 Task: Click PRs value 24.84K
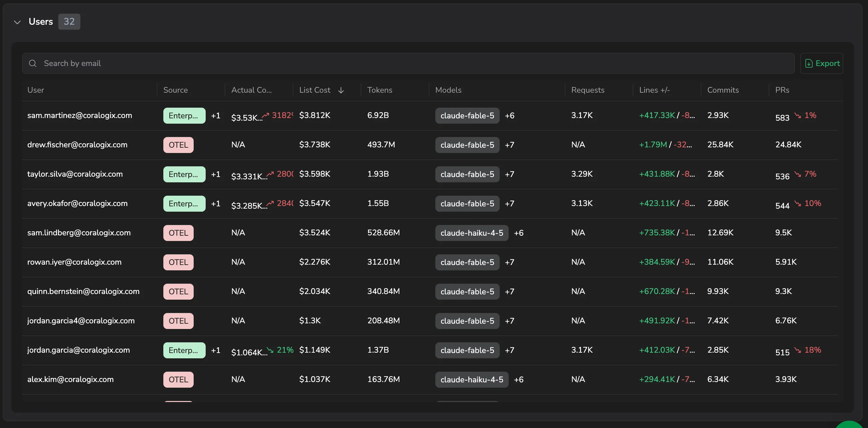[788, 145]
